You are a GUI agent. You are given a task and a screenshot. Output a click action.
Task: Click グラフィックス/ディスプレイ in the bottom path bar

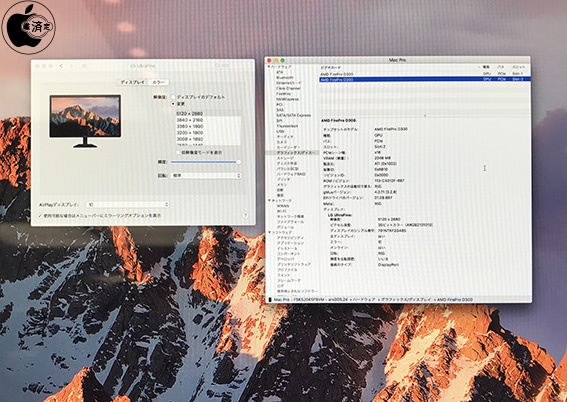pos(406,300)
